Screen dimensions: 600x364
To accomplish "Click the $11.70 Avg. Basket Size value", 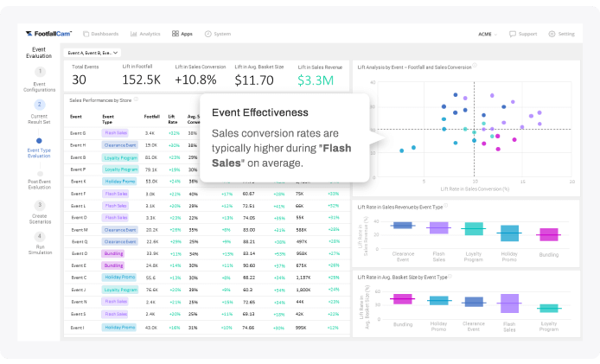I will coord(254,80).
